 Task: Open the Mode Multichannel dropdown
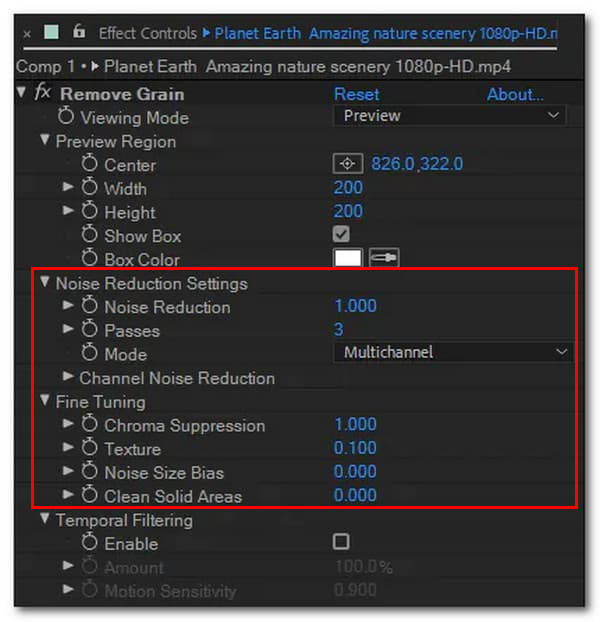pos(454,352)
